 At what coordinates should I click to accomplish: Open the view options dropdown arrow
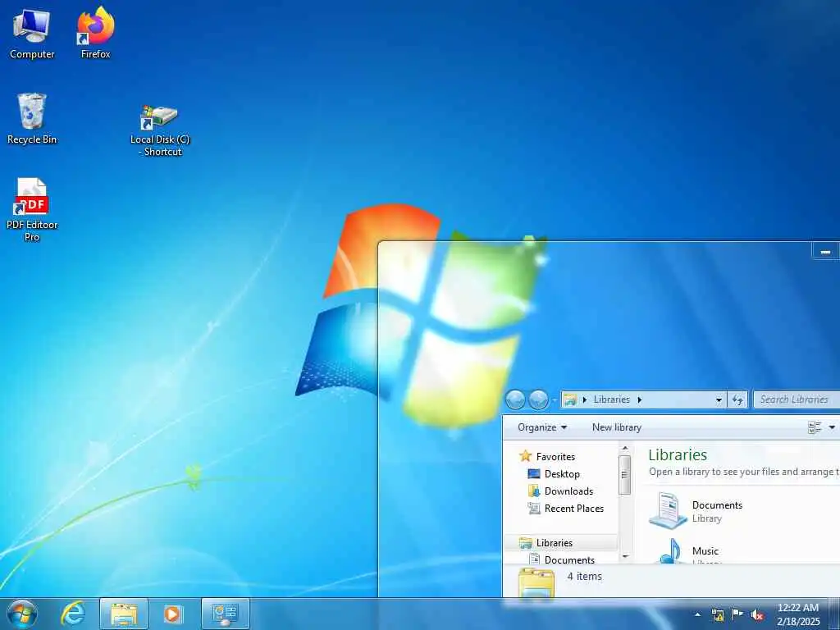click(832, 427)
